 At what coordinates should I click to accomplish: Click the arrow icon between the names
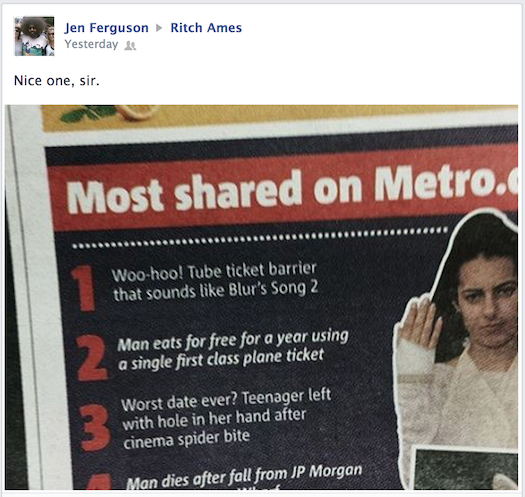pyautogui.click(x=159, y=28)
